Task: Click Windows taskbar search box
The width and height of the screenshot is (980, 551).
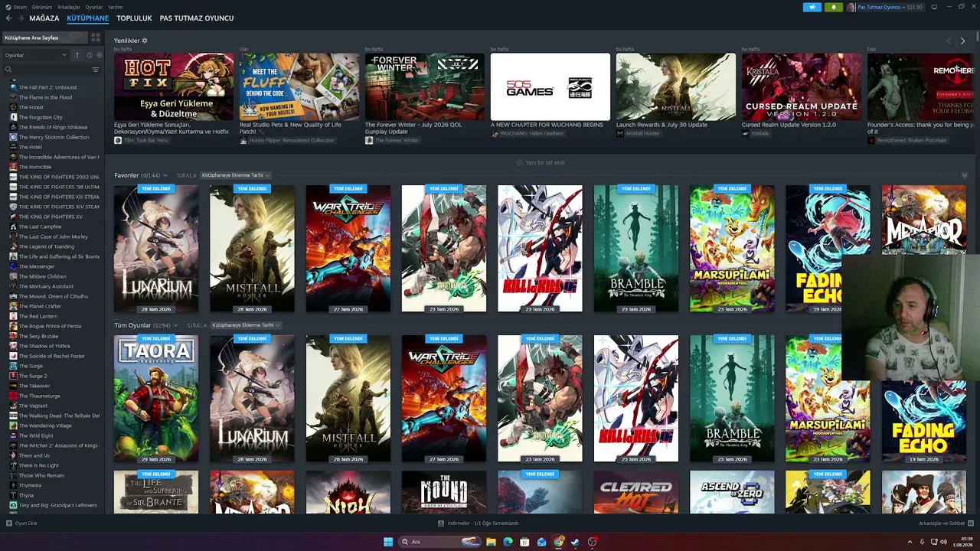Action: tap(438, 542)
